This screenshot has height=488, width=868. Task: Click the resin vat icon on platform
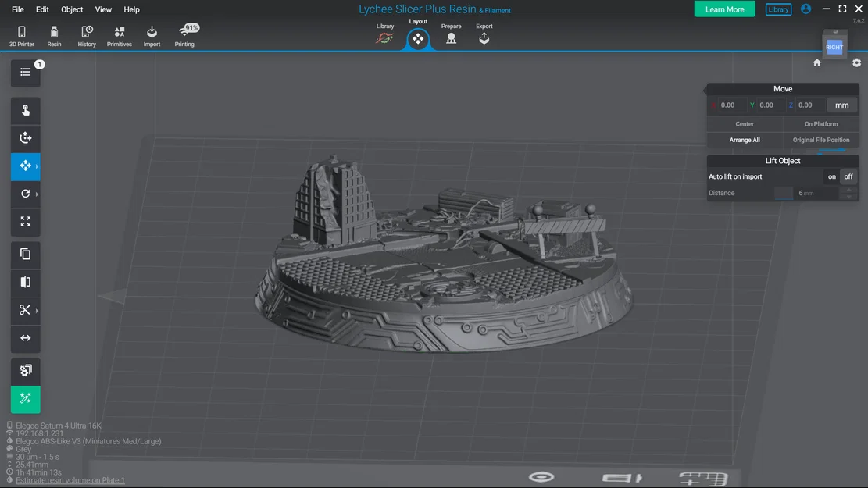click(x=622, y=478)
